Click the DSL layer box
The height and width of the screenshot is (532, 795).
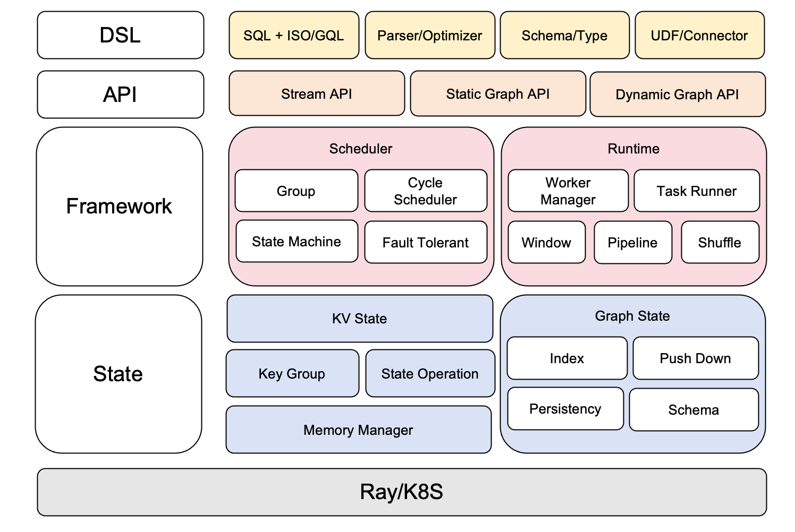[x=120, y=35]
